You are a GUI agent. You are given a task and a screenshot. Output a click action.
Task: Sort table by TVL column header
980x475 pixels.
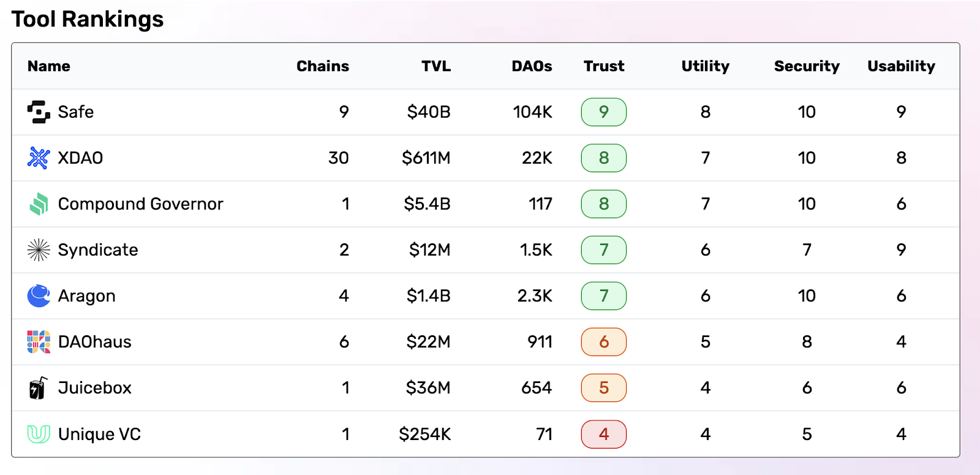click(x=435, y=66)
